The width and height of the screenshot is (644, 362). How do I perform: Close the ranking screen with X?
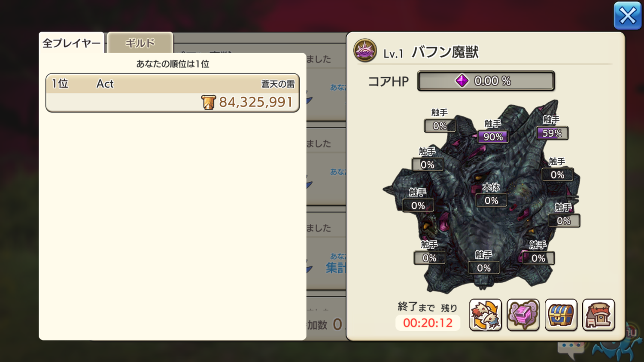[628, 16]
